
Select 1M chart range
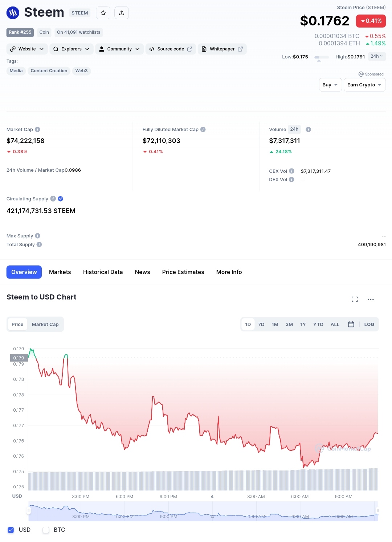pyautogui.click(x=275, y=324)
